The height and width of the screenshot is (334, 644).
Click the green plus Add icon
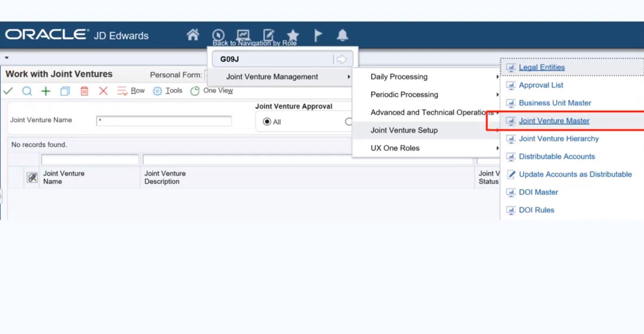pyautogui.click(x=46, y=91)
